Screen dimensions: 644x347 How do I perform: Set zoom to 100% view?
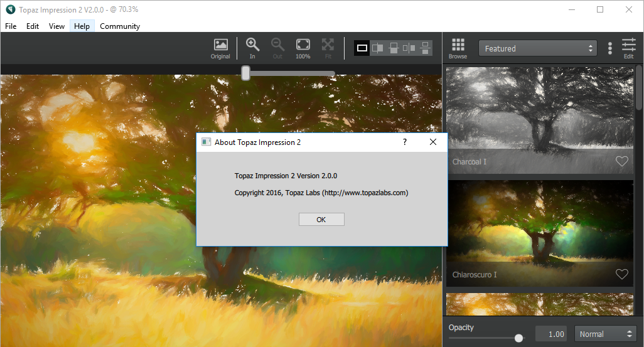coord(303,48)
